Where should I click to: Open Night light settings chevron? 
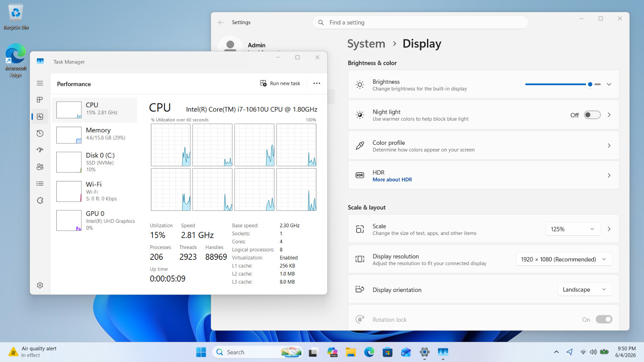pyautogui.click(x=609, y=115)
